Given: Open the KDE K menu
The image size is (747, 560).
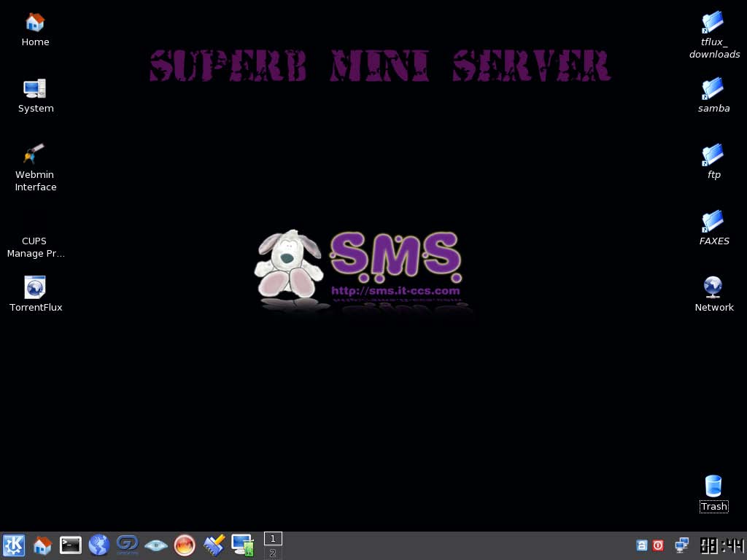Looking at the screenshot, I should [13, 545].
